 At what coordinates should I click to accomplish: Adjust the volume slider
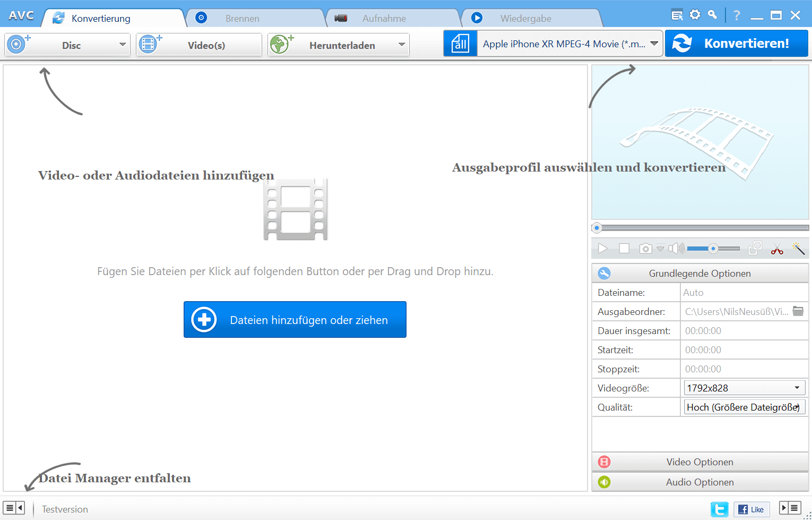click(x=713, y=249)
